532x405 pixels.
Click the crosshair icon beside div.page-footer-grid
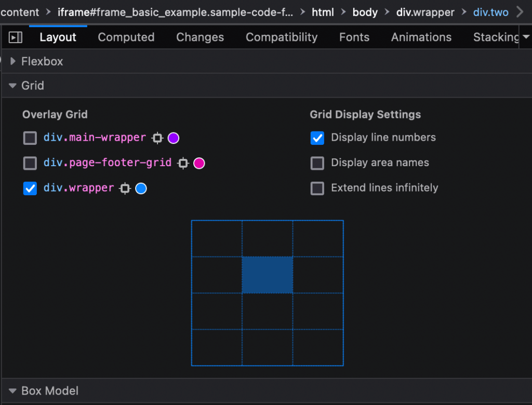click(183, 163)
